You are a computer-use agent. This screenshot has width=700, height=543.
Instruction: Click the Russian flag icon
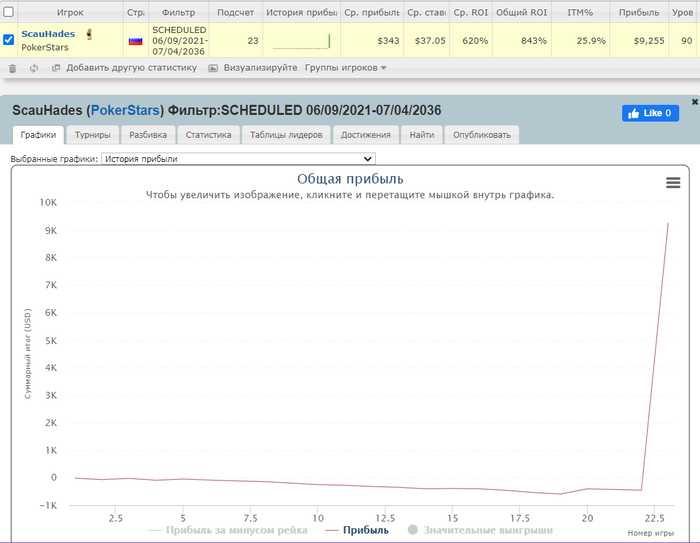(135, 41)
